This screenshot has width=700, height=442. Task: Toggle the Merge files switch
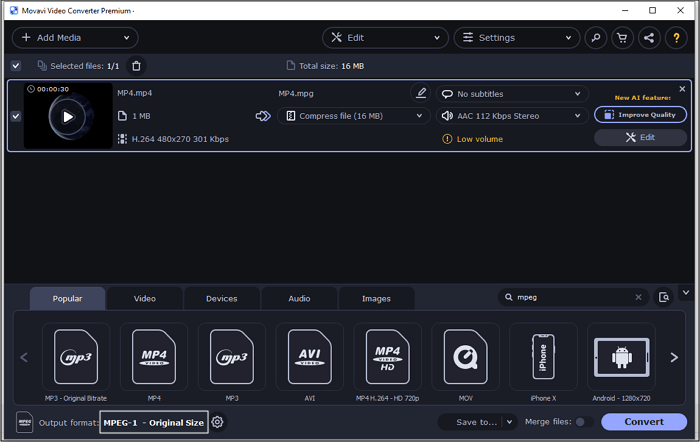582,422
